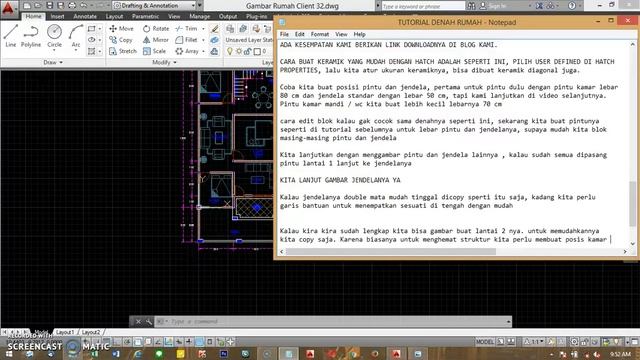640x360 pixels.
Task: Click Notepad vertical scrollbar thumb
Action: [632, 204]
